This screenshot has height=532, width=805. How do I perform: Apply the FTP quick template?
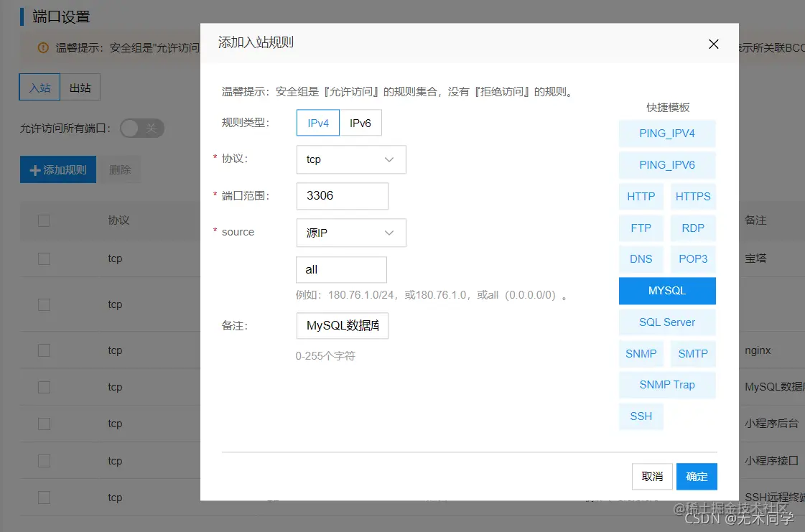click(x=640, y=228)
